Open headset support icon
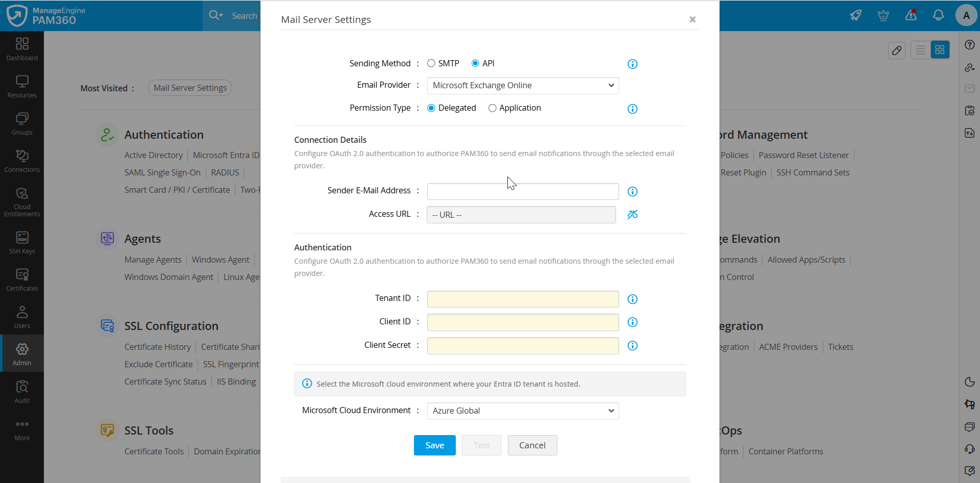The image size is (980, 483). (970, 449)
